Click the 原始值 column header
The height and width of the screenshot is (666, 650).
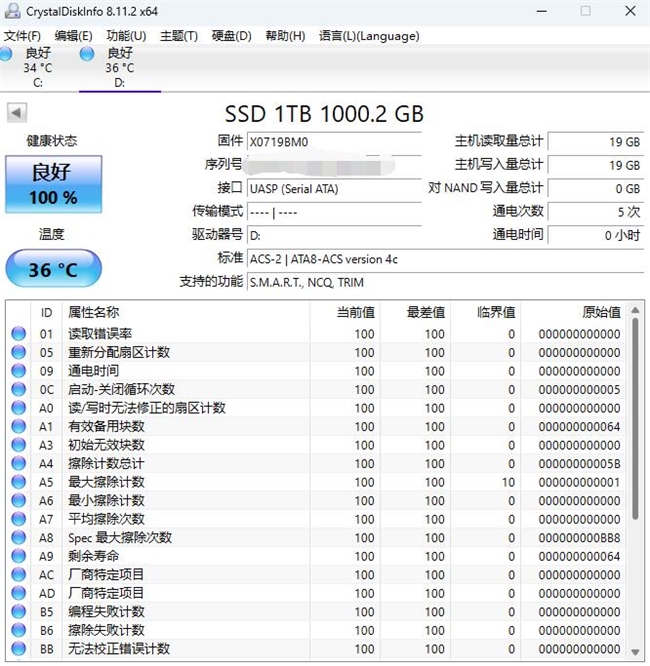[x=600, y=312]
